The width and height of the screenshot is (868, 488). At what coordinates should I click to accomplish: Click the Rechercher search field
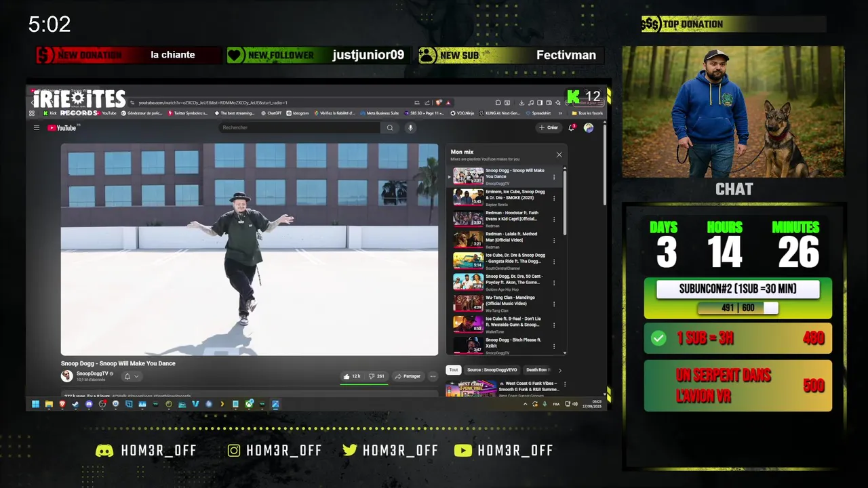click(x=300, y=127)
